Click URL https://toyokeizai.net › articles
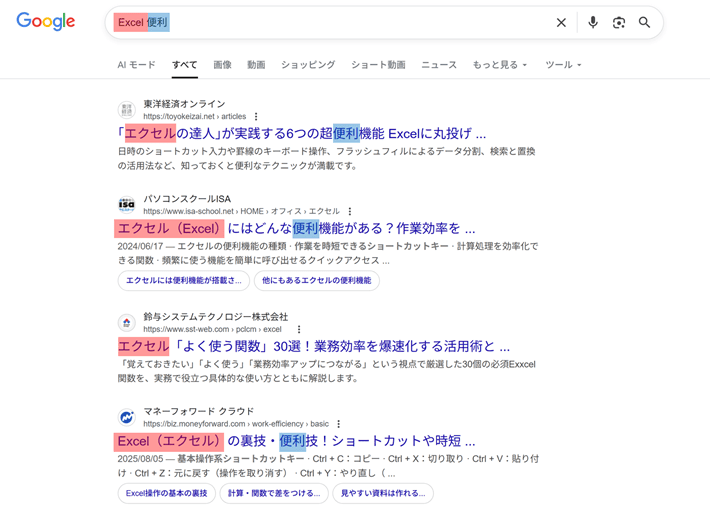This screenshot has width=710, height=513. tap(195, 116)
